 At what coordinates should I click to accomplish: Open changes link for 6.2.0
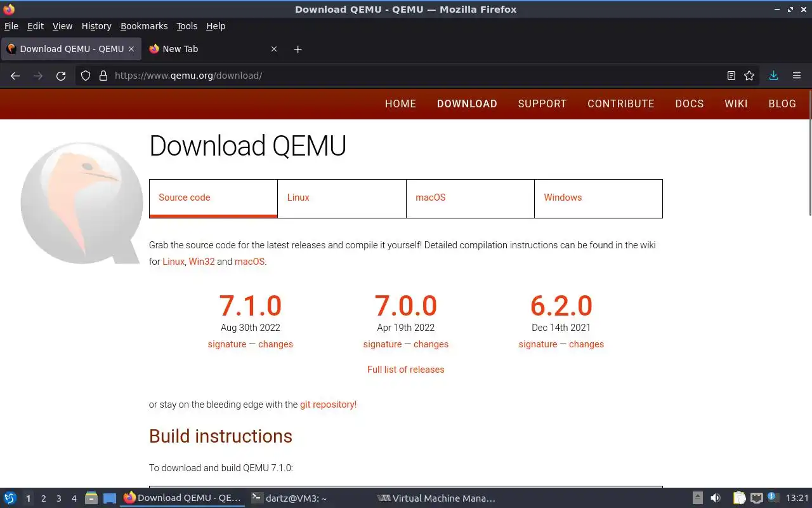[586, 344]
